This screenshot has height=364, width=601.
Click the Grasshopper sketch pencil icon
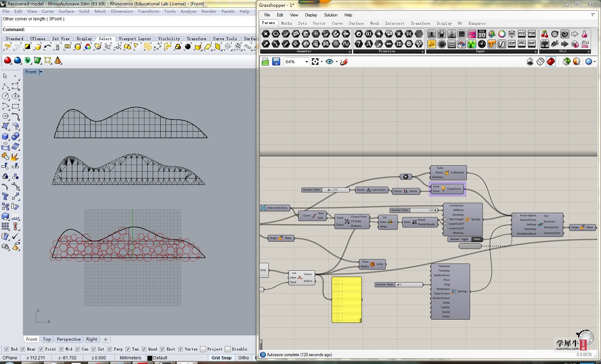click(344, 62)
